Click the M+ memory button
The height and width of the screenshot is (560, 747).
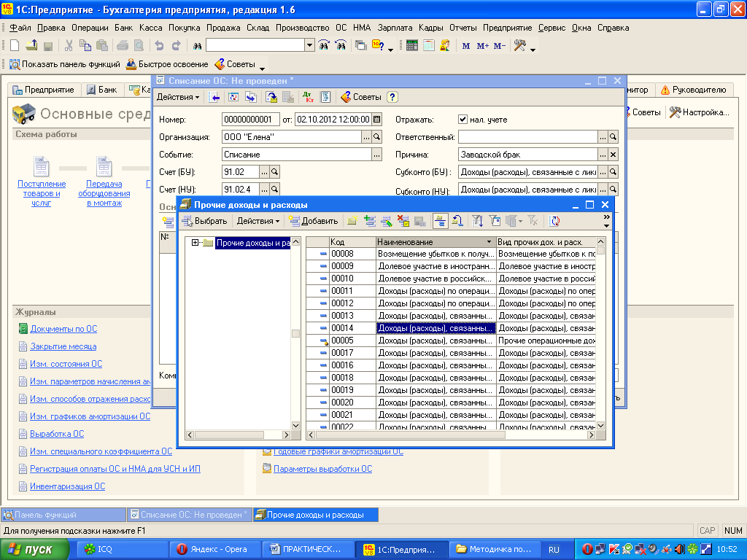point(483,46)
